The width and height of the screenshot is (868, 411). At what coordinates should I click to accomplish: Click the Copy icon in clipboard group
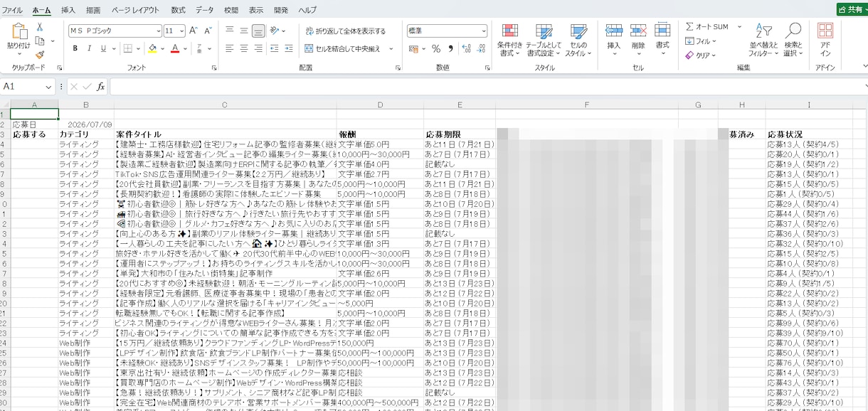[x=38, y=41]
